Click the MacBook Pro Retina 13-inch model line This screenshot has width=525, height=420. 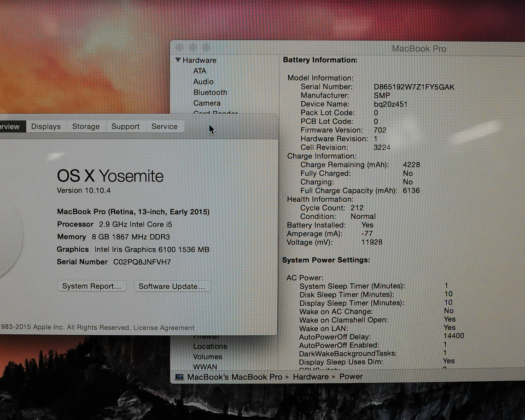(133, 212)
